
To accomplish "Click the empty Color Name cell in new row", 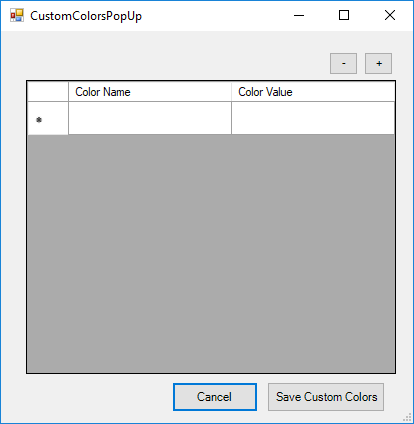I will 150,118.
